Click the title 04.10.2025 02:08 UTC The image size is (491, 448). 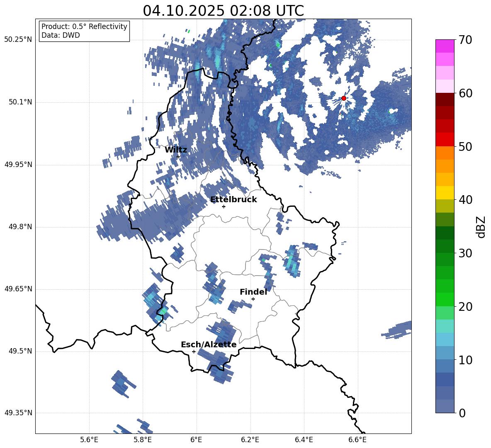coord(223,11)
